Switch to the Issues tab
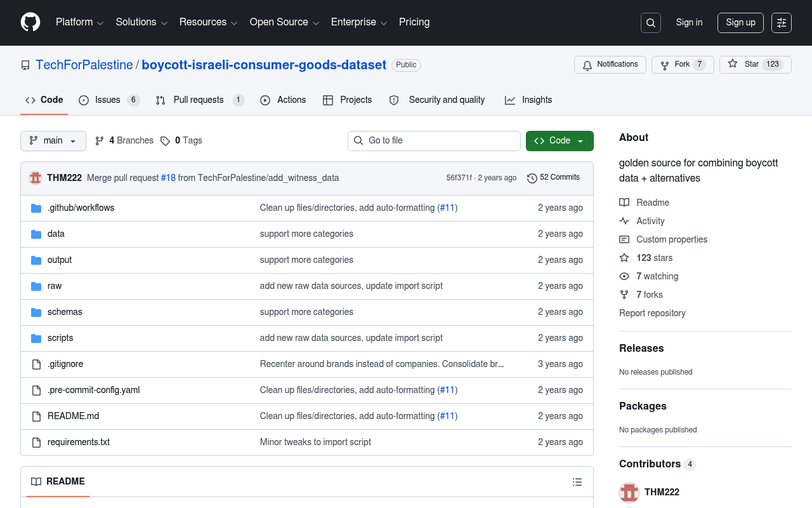This screenshot has width=812, height=508. click(x=109, y=100)
